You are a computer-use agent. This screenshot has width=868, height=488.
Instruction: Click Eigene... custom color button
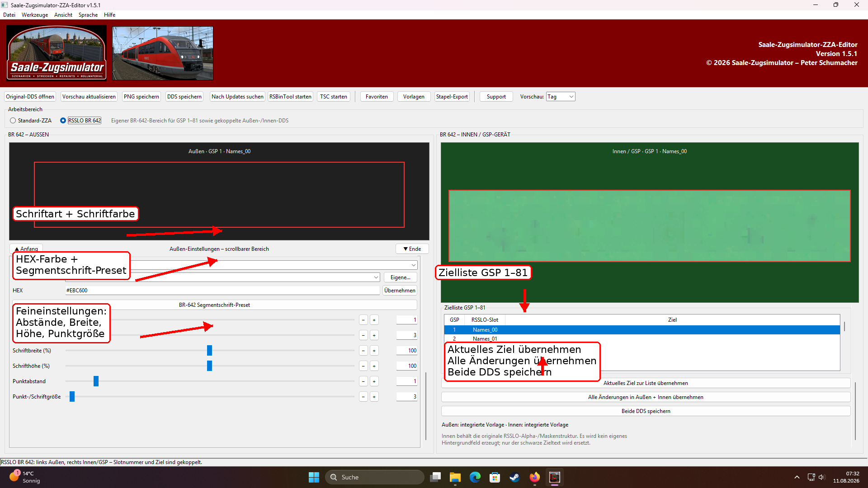click(x=401, y=277)
